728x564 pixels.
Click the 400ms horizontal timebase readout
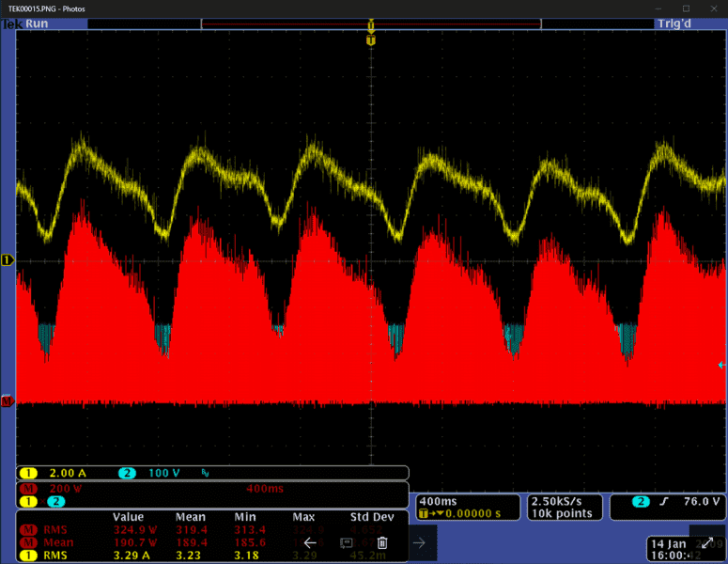[439, 501]
